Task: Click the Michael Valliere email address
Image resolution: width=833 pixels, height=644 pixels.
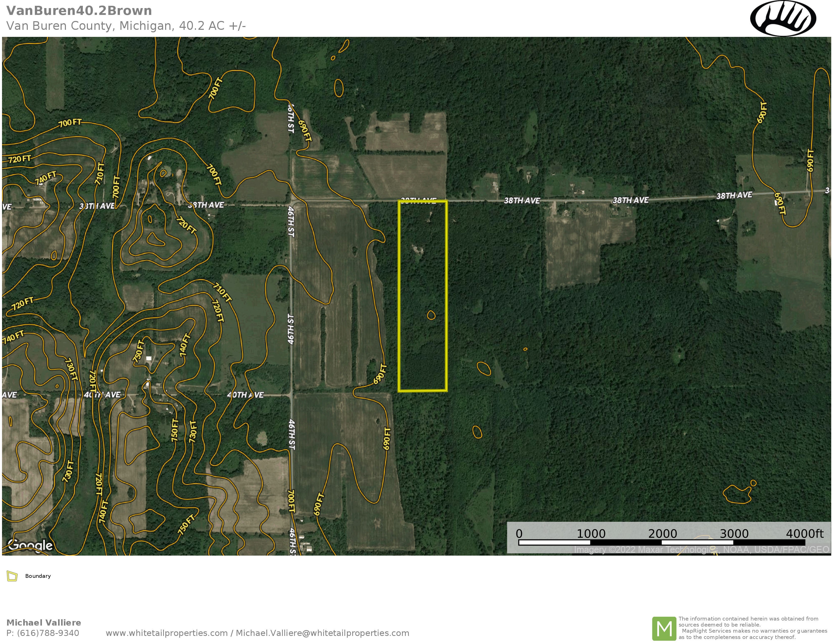Action: (322, 633)
